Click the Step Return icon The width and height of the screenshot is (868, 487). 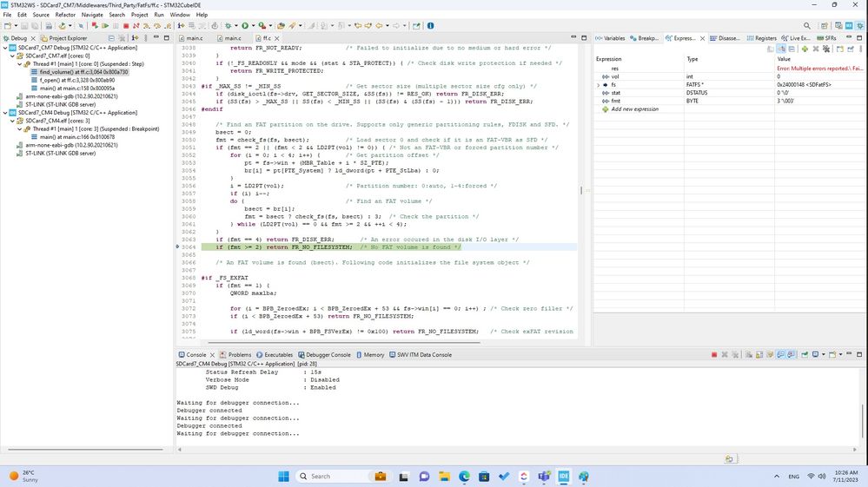pyautogui.click(x=169, y=25)
